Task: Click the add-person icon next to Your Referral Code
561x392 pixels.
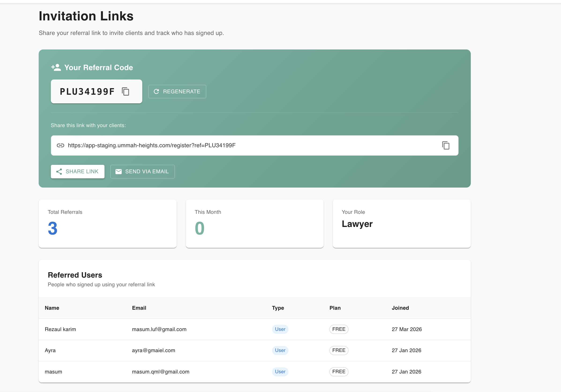Action: 56,68
